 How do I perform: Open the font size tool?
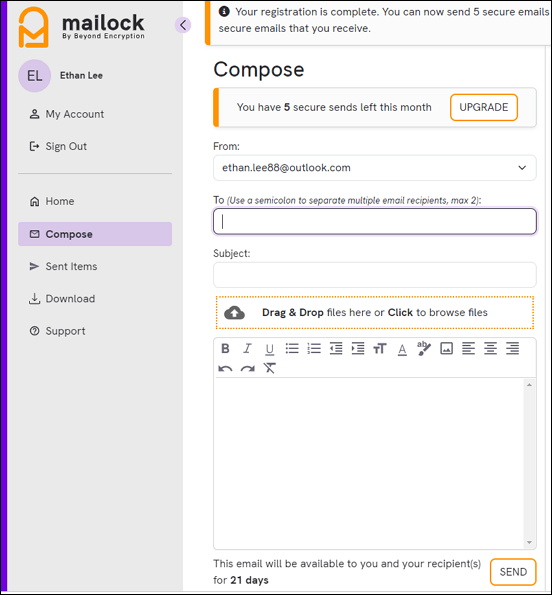[380, 348]
